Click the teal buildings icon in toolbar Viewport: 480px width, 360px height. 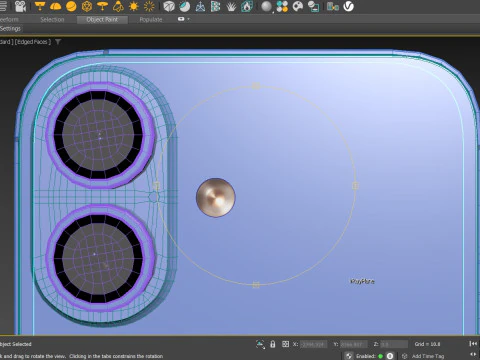333,6
